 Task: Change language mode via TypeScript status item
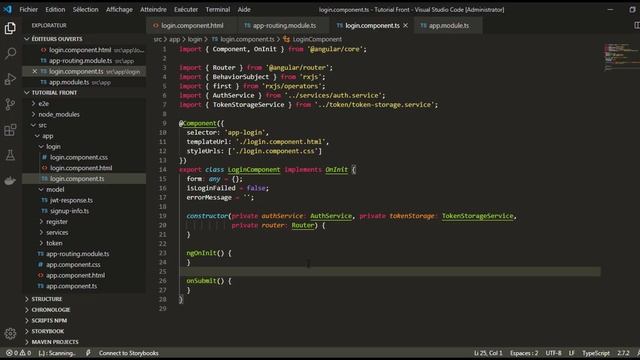[x=596, y=353]
